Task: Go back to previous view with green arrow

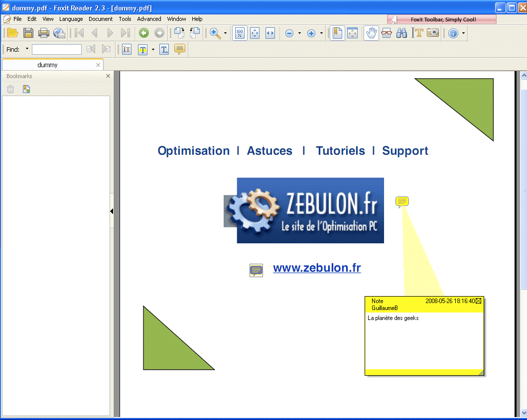Action: click(x=144, y=33)
